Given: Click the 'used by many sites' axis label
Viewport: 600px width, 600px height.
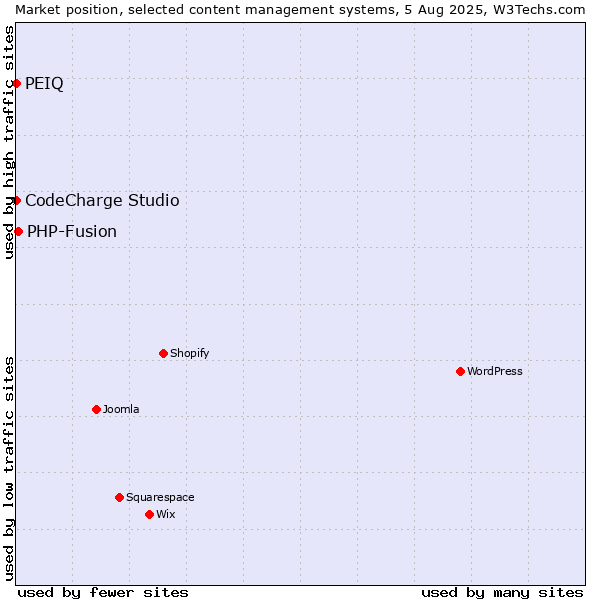Looking at the screenshot, I should pyautogui.click(x=502, y=593).
